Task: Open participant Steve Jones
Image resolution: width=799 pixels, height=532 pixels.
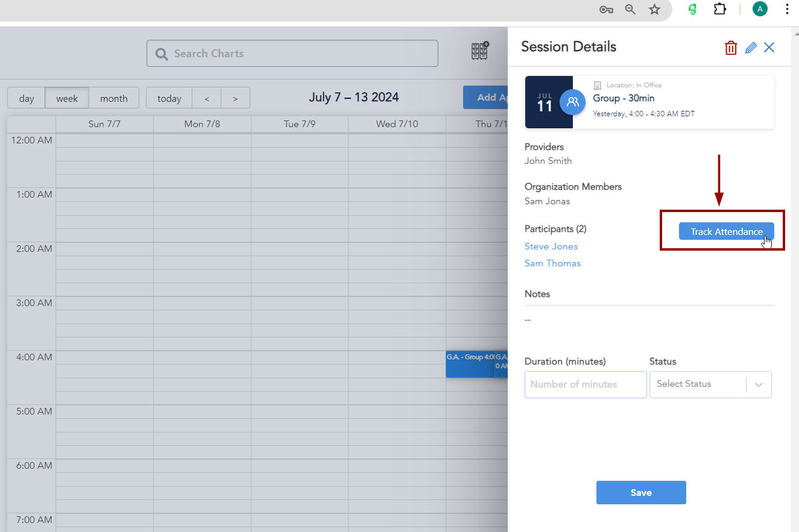Action: coord(551,246)
